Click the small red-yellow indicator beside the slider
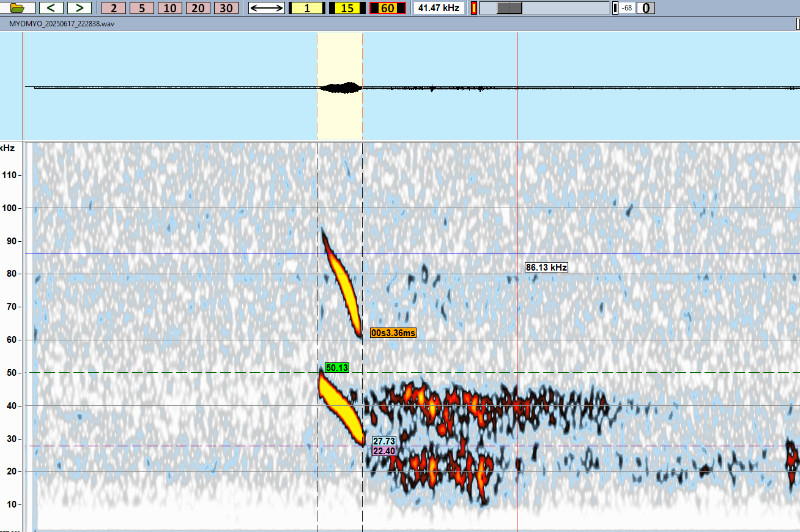Screen dimensions: 800x532 [x=474, y=8]
